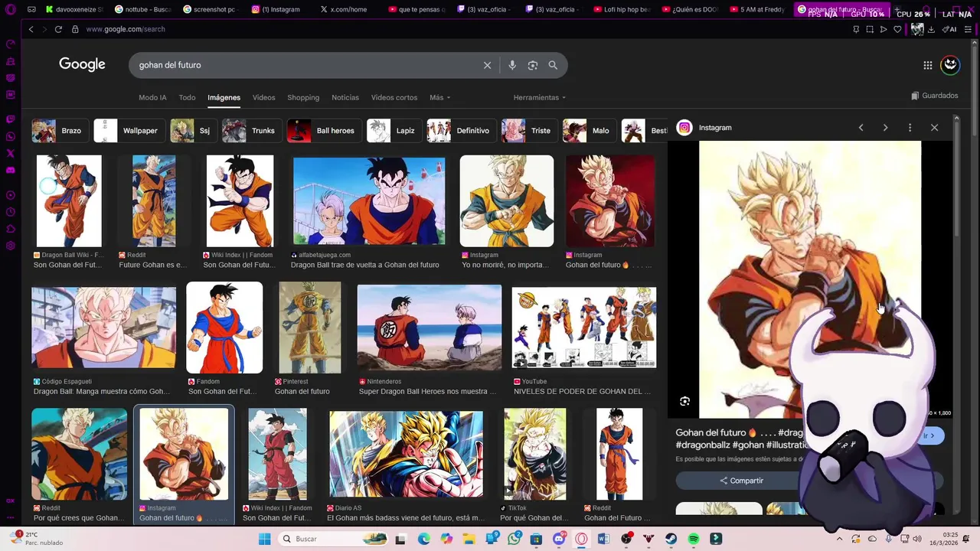Viewport: 980px width, 551px height.
Task: Switch to the Modo IA tab
Action: [152, 98]
